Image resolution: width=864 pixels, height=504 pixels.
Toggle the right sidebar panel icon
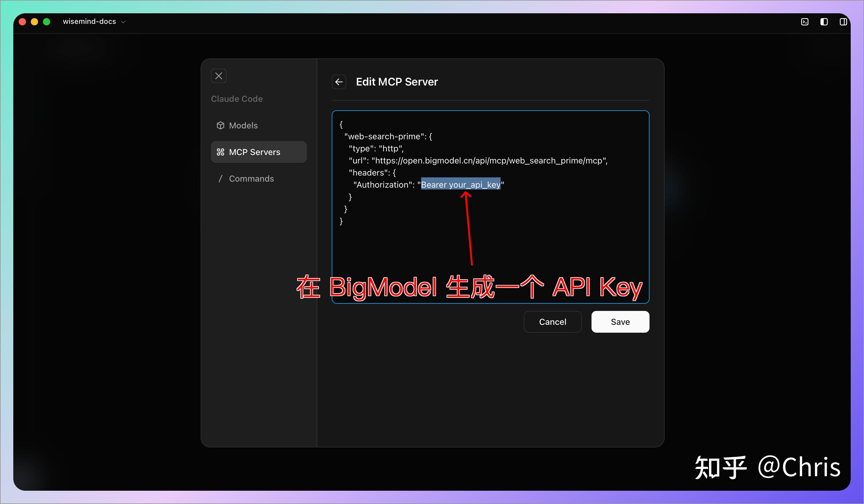click(x=843, y=22)
